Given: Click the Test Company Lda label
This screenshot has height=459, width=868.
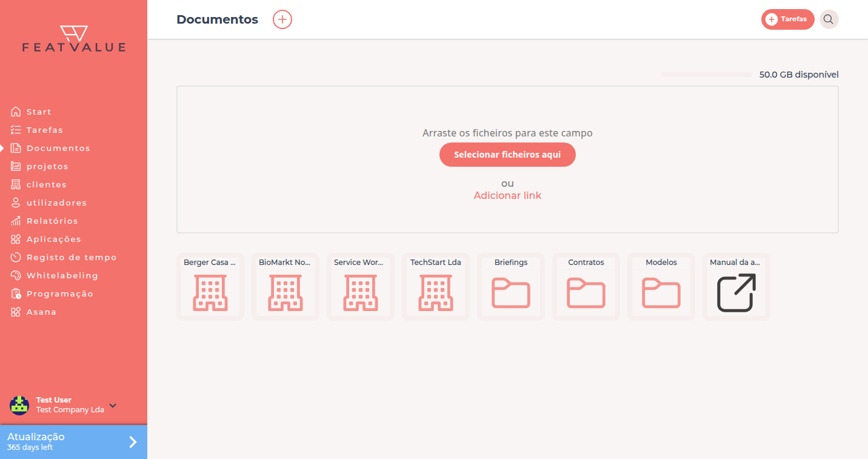Looking at the screenshot, I should [70, 410].
